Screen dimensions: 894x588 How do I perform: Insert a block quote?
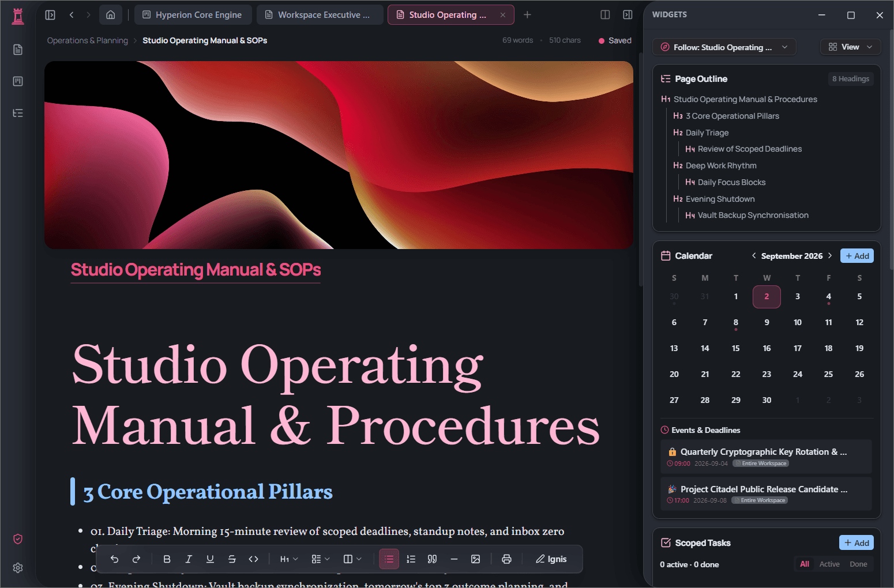coord(432,559)
